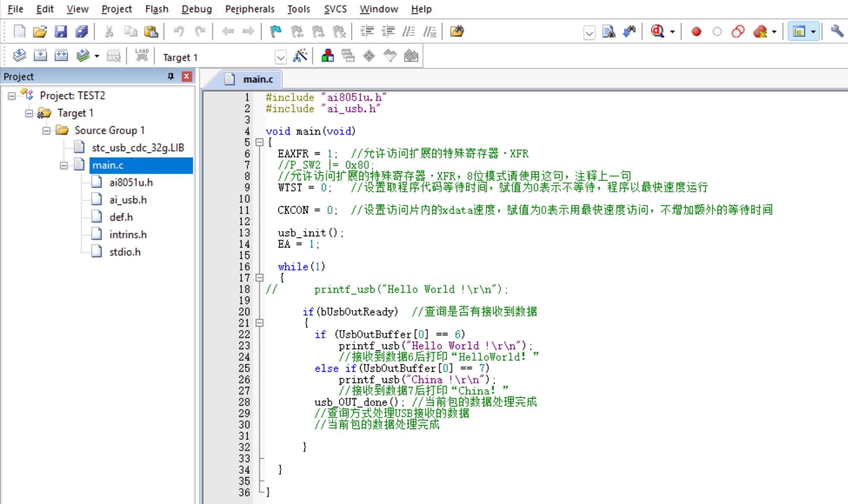Translate the current file icon
The height and width of the screenshot is (504, 848).
coord(19,56)
